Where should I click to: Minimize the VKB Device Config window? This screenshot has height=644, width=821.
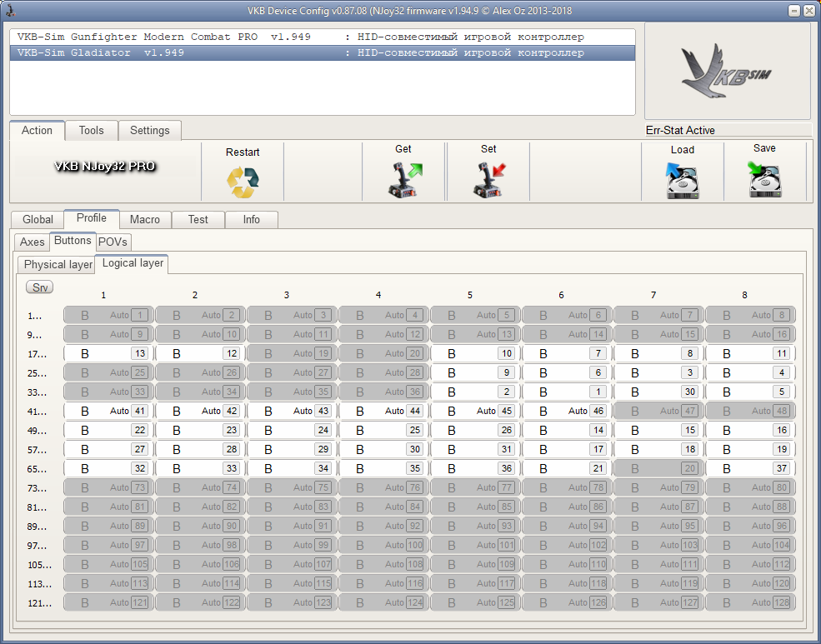(x=794, y=11)
